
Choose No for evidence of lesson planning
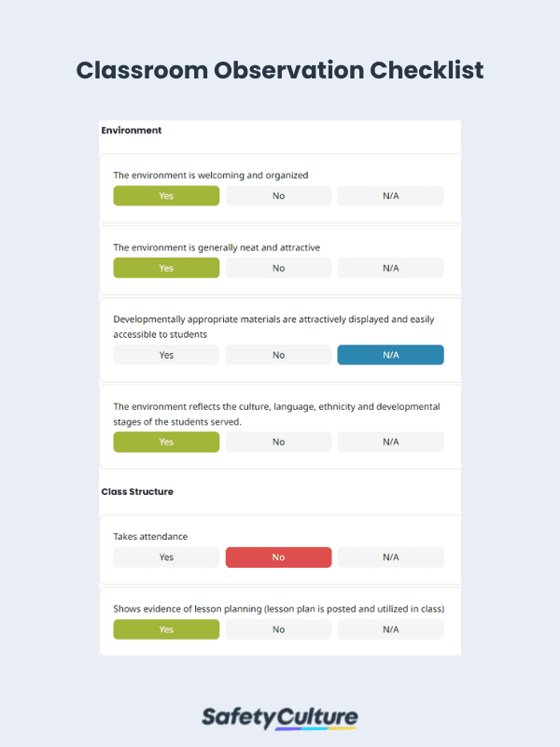278,629
